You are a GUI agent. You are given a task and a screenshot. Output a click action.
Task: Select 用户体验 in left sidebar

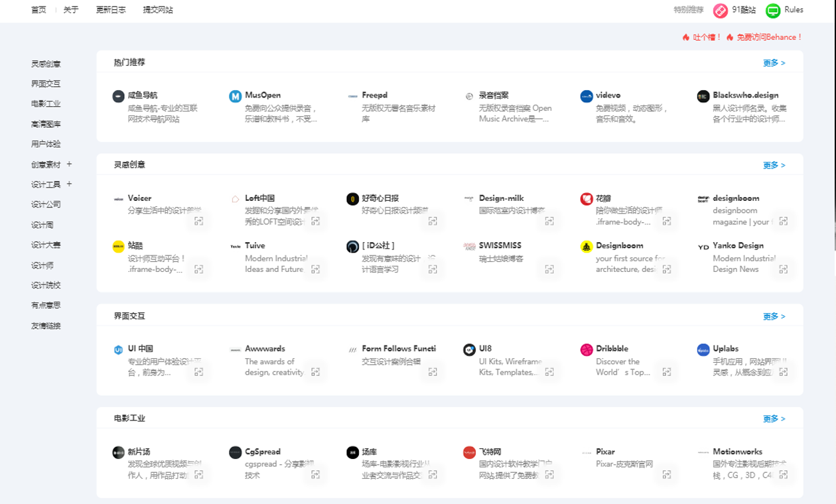(46, 144)
